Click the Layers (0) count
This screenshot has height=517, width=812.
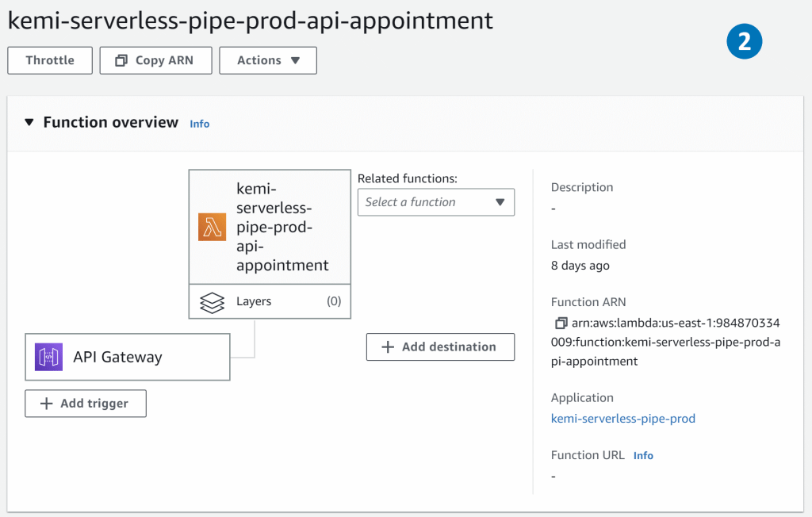pyautogui.click(x=334, y=301)
